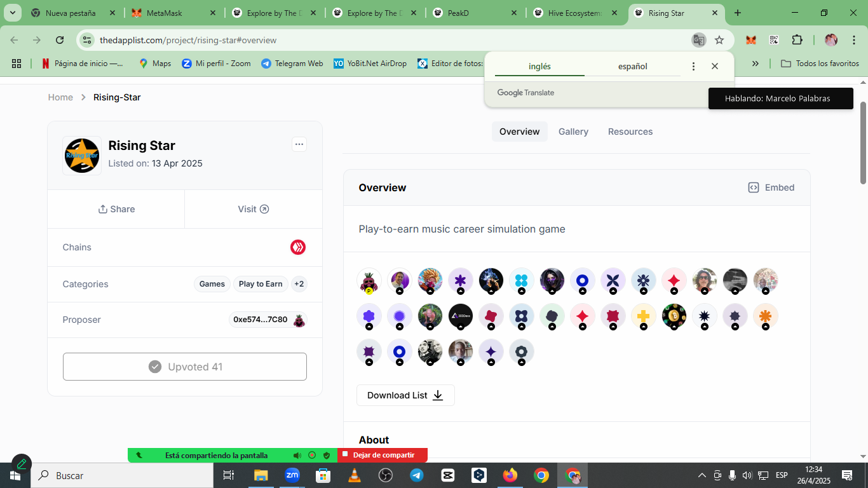Click the Windows search box Buscar

[x=122, y=475]
